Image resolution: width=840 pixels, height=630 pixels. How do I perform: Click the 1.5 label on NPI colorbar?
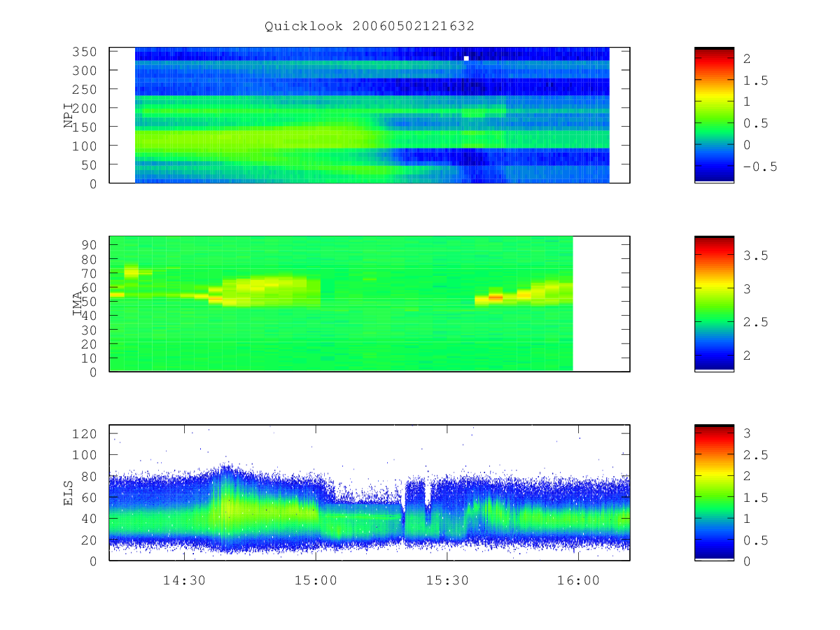(756, 80)
